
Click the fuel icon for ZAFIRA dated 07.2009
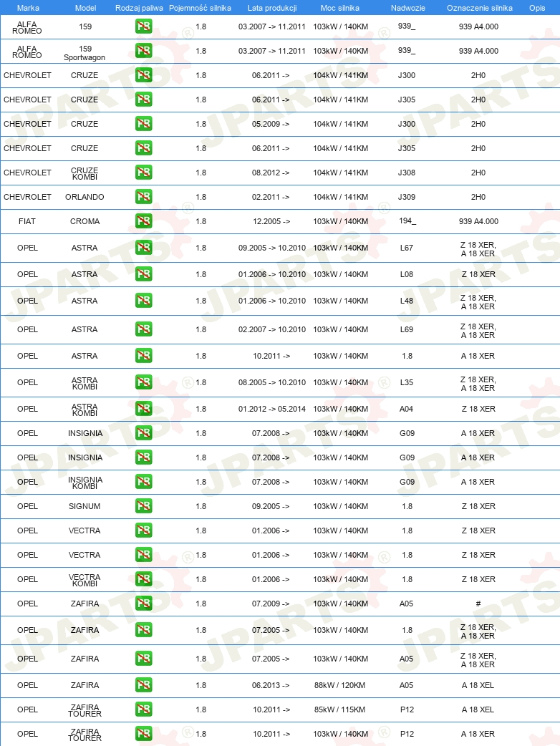pos(144,604)
